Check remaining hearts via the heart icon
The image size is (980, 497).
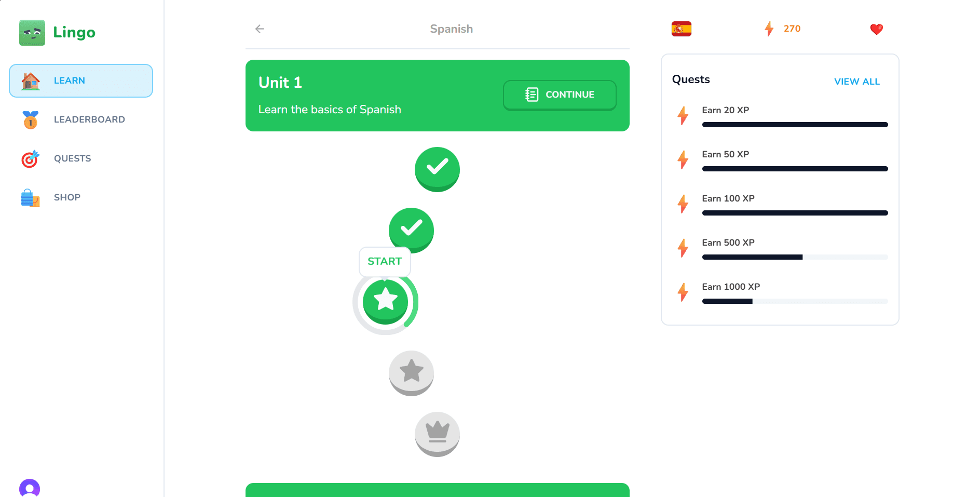tap(876, 29)
